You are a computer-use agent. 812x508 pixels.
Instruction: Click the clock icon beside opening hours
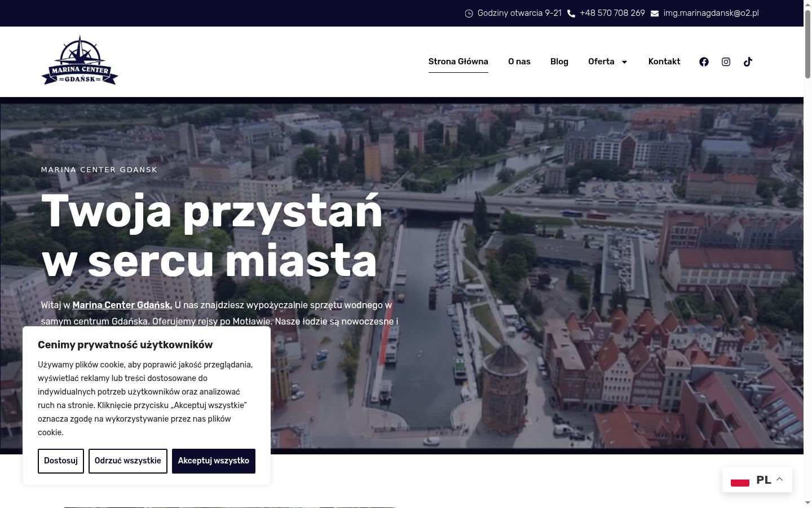click(x=469, y=14)
